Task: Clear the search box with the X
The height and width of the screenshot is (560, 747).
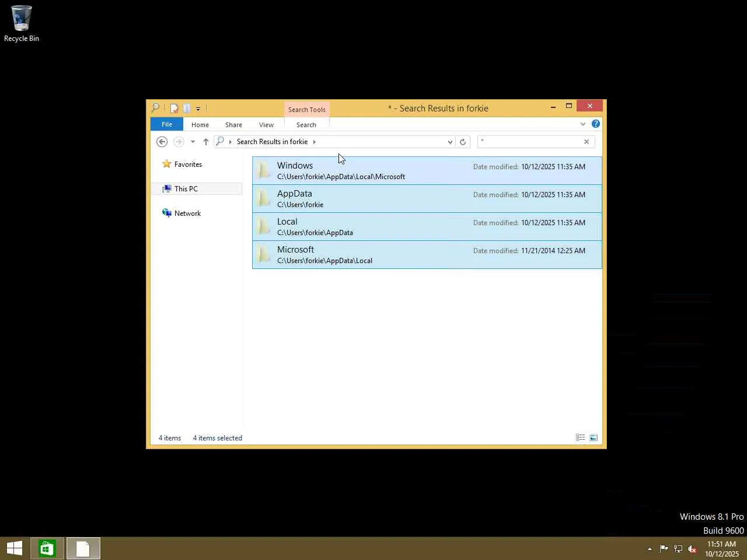Action: (587, 142)
